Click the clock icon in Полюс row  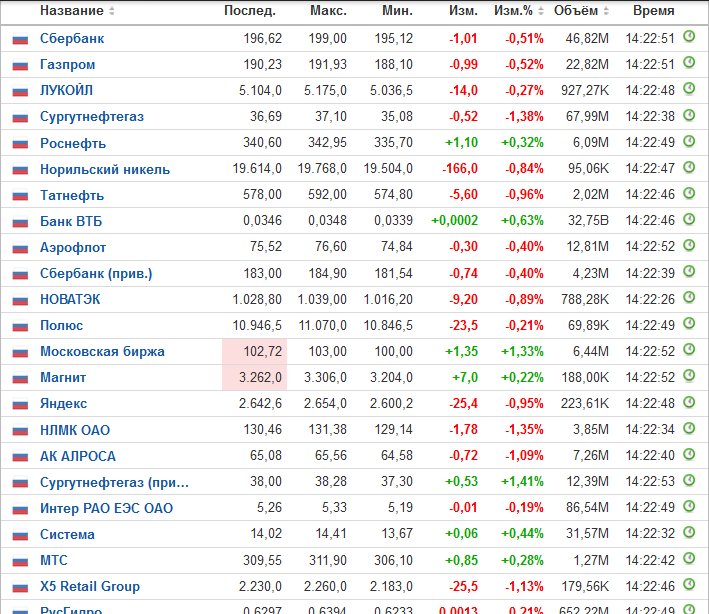coord(689,323)
